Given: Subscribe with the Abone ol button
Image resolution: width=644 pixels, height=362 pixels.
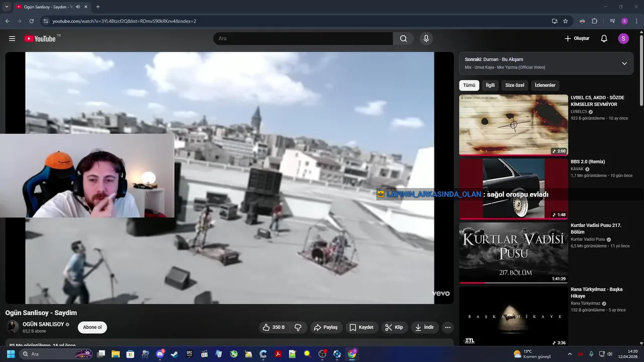Looking at the screenshot, I should point(92,327).
